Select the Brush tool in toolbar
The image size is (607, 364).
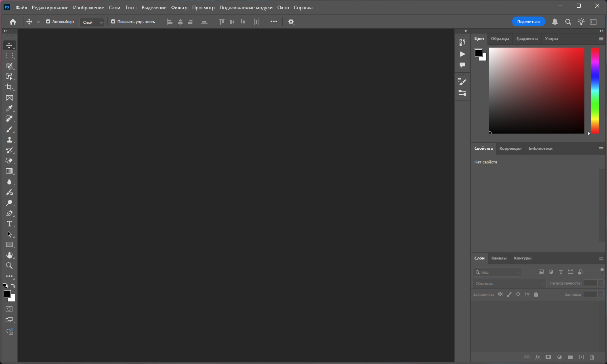point(9,130)
